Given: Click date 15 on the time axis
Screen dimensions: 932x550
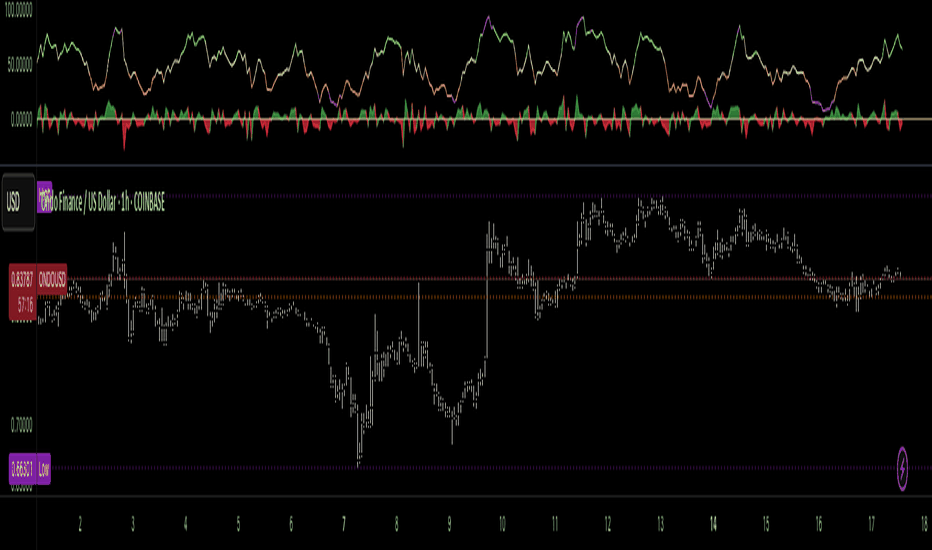Looking at the screenshot, I should click(766, 524).
